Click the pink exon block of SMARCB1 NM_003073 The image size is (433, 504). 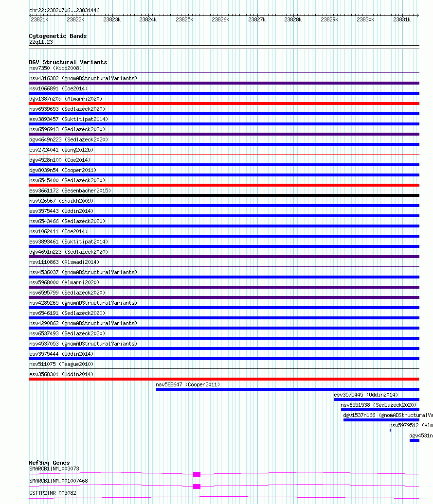tap(197, 474)
